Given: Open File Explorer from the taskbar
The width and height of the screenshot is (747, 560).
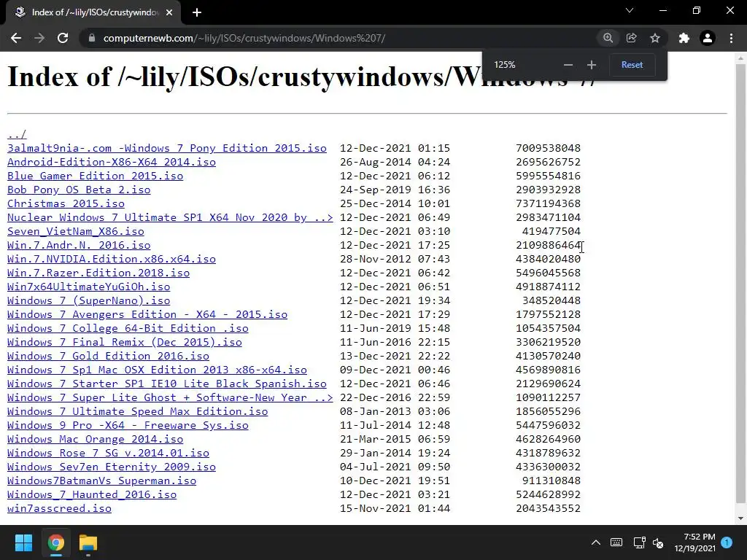Looking at the screenshot, I should (88, 542).
